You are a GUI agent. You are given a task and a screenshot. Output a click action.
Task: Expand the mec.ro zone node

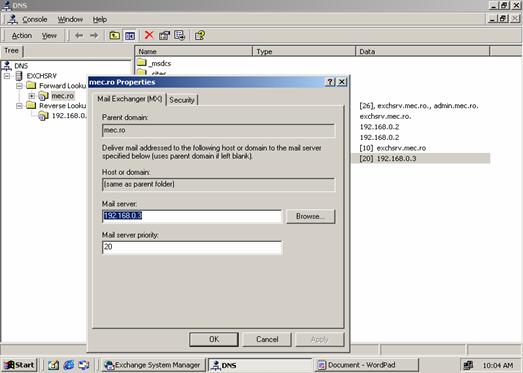[x=32, y=96]
